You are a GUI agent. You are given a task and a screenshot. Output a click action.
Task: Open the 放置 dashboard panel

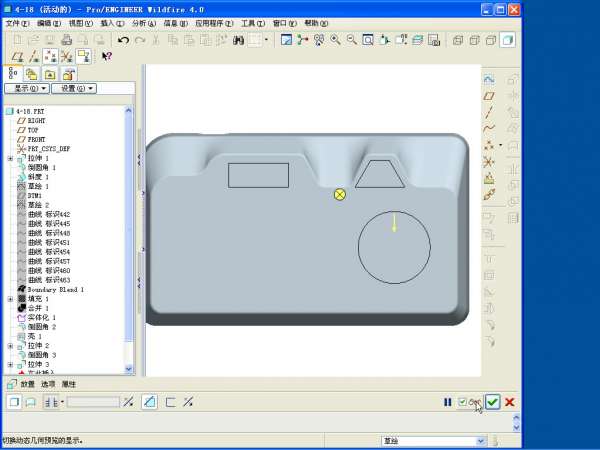[28, 384]
